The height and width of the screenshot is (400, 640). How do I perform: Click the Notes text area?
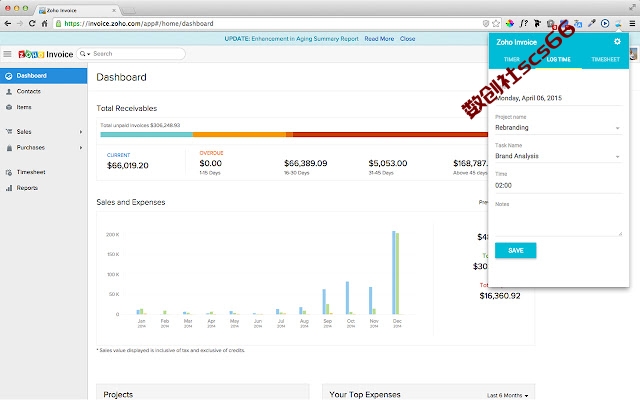tap(558, 222)
